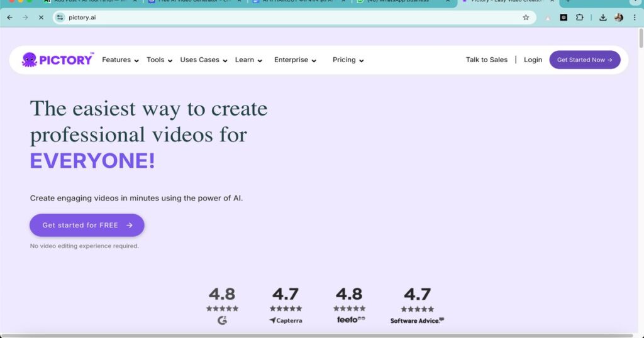This screenshot has width=644, height=338.
Task: Open the Chrome profile avatar
Action: coord(619,17)
